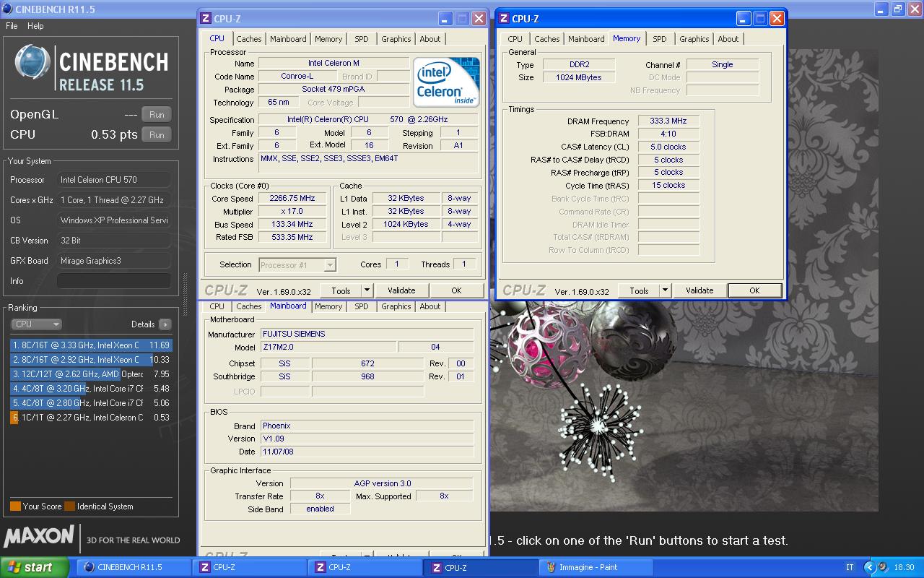Click the Intel Celeron inside logo
The height and width of the screenshot is (578, 924).
tap(447, 82)
